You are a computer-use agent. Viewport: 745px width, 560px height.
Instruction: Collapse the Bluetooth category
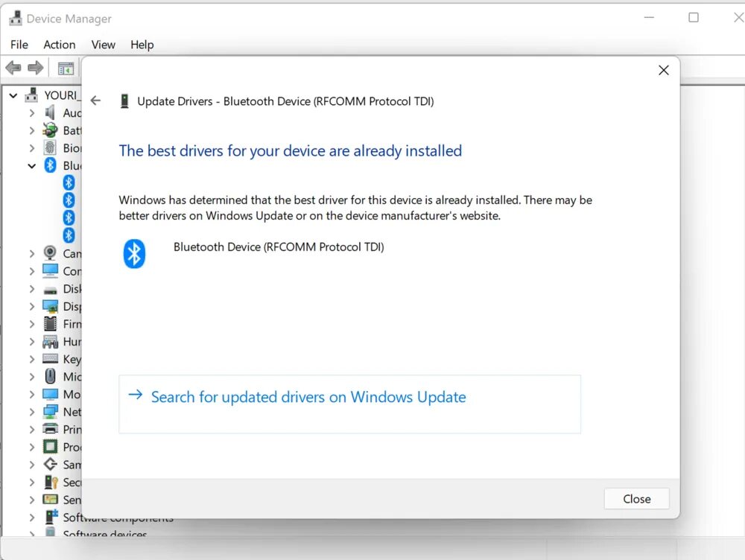[32, 166]
